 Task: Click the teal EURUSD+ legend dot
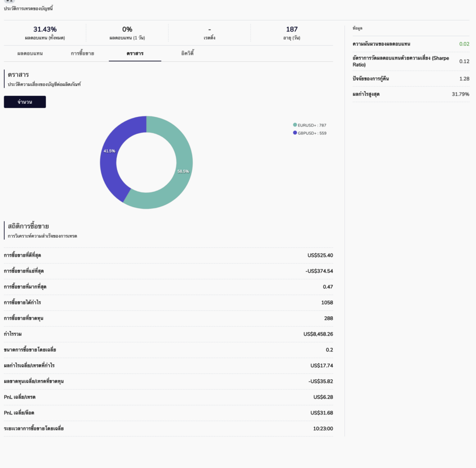tap(295, 125)
